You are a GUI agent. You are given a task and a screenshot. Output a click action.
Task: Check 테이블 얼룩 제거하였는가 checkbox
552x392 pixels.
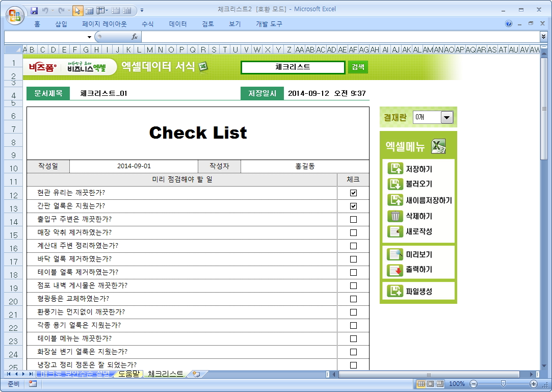(x=353, y=272)
